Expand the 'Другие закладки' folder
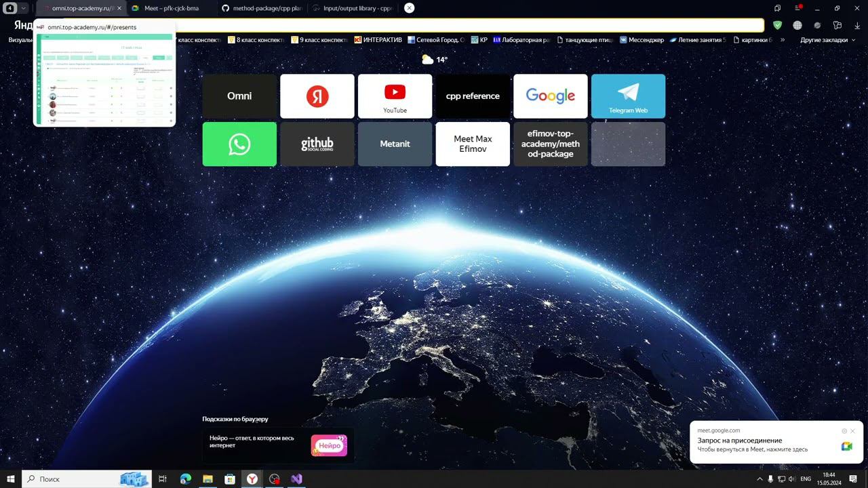 828,40
